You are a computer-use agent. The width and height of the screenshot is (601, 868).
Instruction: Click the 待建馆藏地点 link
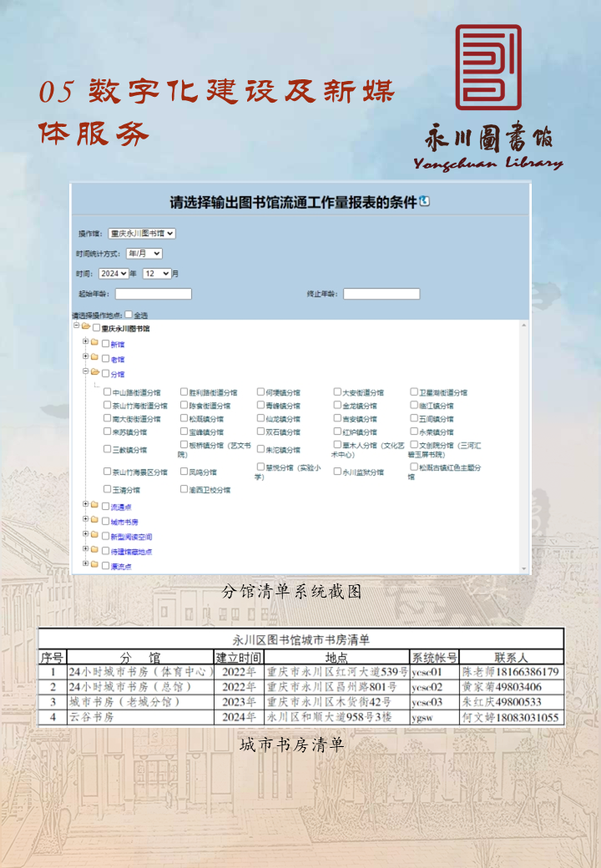click(x=131, y=552)
